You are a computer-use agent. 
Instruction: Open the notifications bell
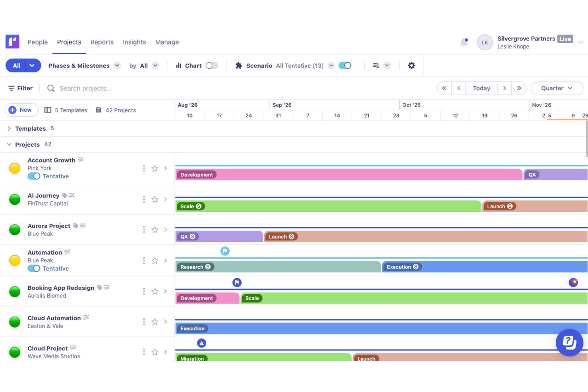coord(464,42)
